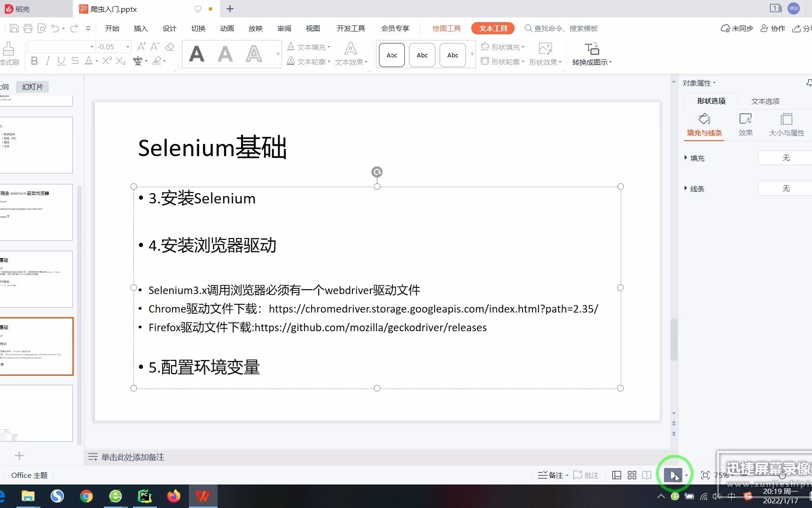Clear formatting with the eraser icon
This screenshot has width=812, height=508.
pos(170,46)
